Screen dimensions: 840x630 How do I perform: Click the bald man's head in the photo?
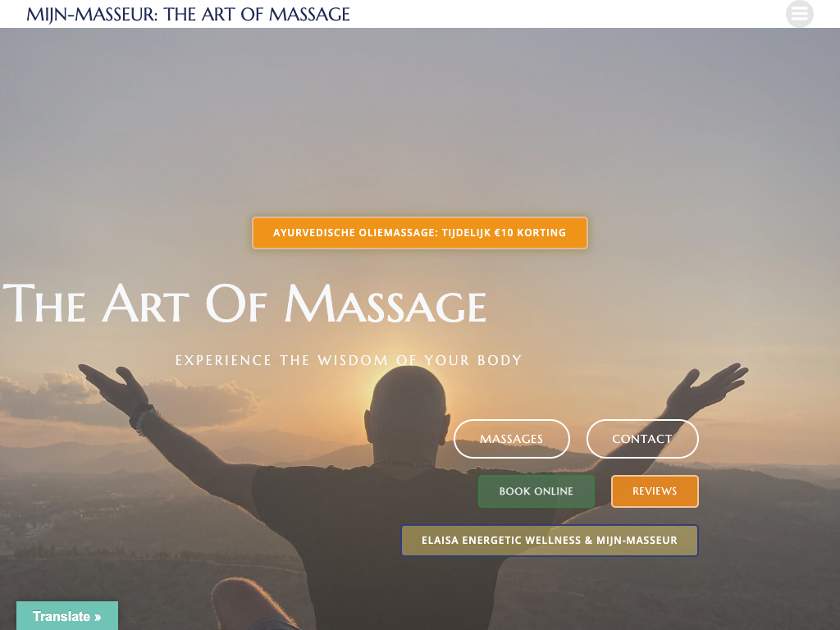[x=407, y=413]
